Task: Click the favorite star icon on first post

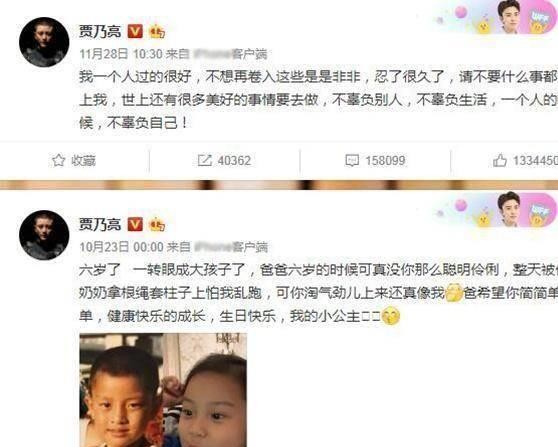Action: click(59, 160)
